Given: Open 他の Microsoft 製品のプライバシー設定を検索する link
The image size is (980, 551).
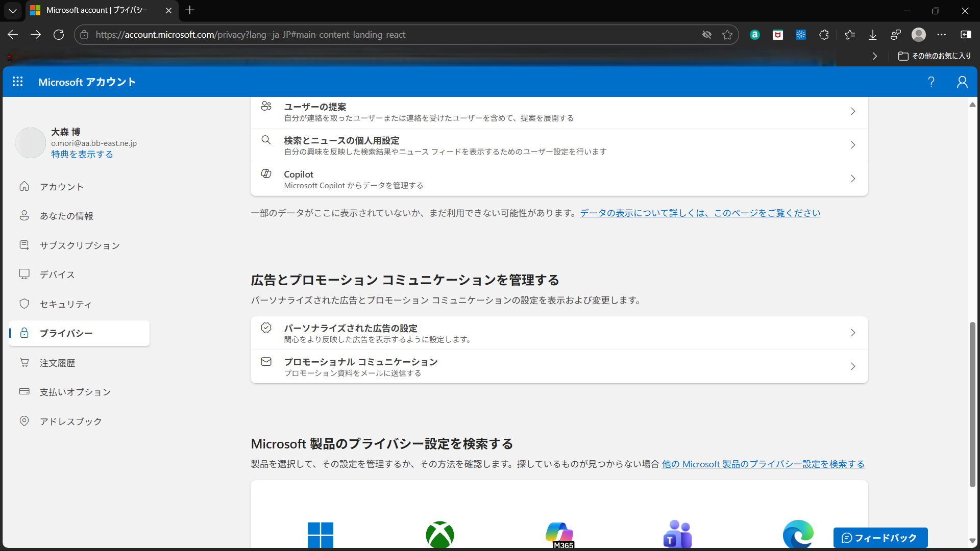Looking at the screenshot, I should tap(763, 464).
